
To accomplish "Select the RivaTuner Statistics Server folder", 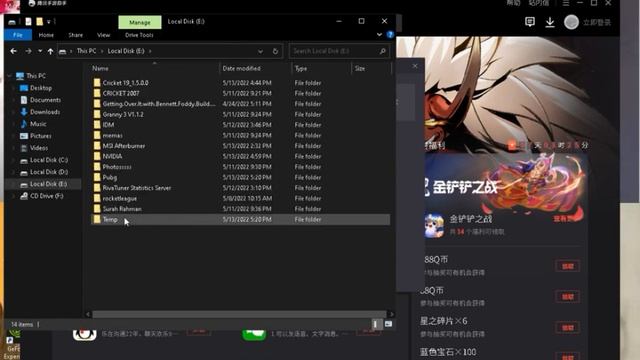I will [137, 188].
